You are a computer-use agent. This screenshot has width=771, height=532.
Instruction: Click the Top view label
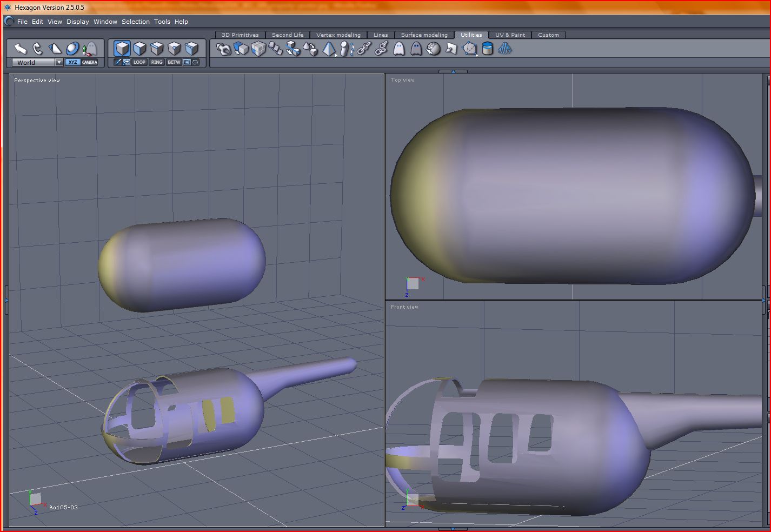(403, 80)
